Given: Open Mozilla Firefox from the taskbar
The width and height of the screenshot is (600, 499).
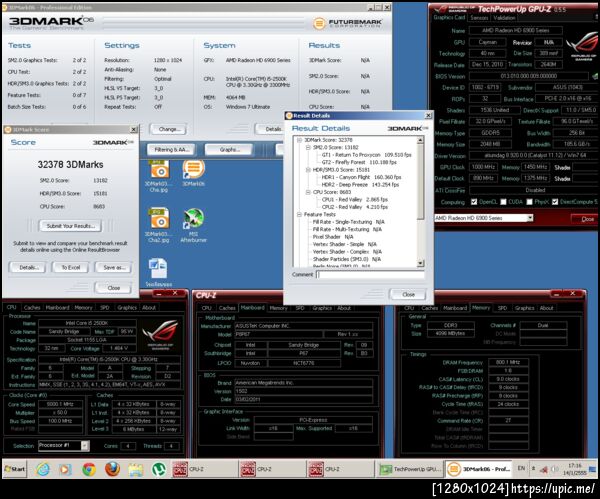Looking at the screenshot, I should [x=112, y=469].
